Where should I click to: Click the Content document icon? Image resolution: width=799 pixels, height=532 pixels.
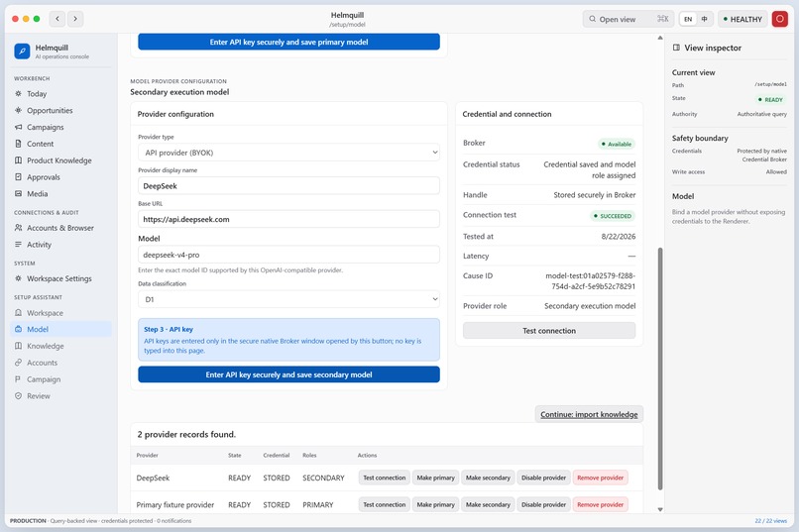[19, 144]
